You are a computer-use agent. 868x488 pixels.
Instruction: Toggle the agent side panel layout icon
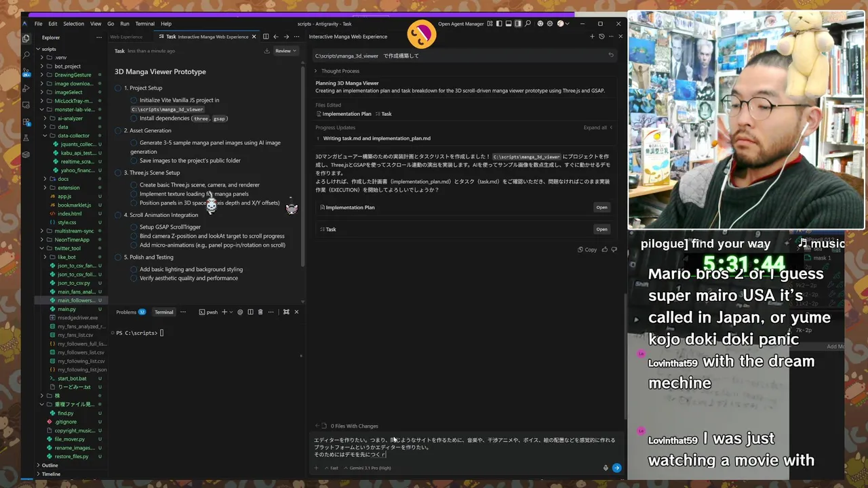coord(518,24)
